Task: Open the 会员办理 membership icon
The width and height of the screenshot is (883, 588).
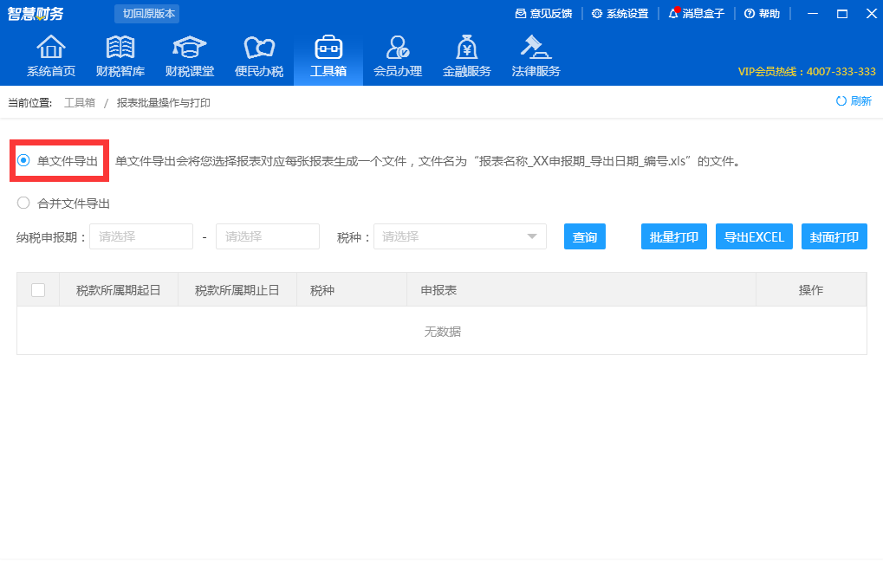Action: [x=397, y=54]
